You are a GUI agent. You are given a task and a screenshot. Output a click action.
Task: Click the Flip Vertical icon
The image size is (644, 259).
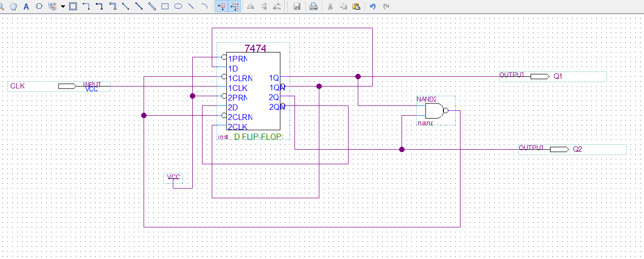tap(264, 6)
